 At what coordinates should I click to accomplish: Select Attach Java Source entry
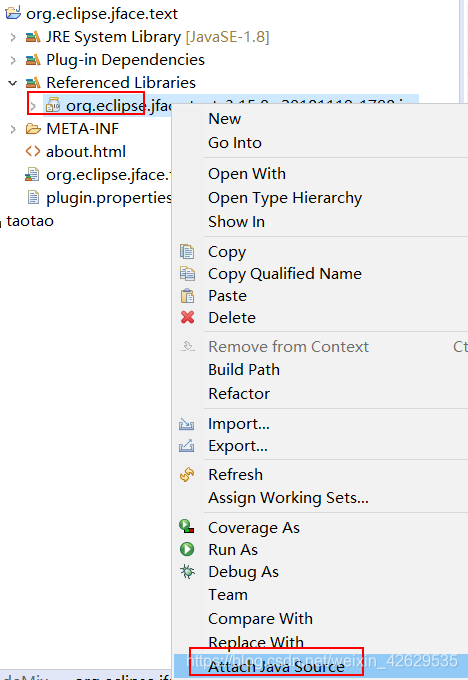pos(276,667)
